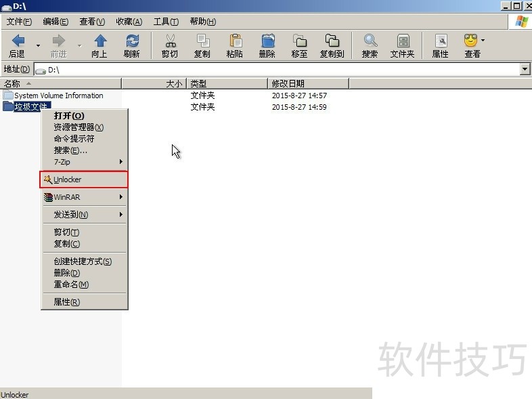Maximize the D:\ window
532x399 pixels.
coord(516,6)
